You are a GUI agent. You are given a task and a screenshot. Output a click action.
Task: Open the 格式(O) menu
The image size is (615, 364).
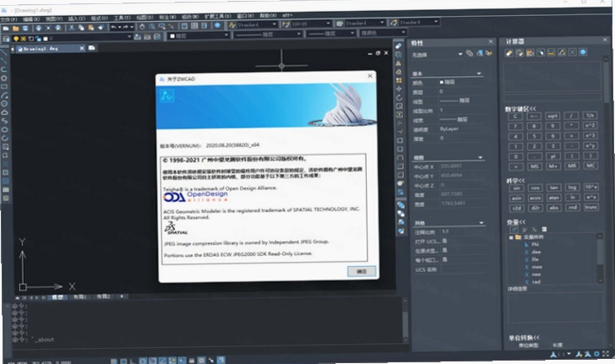point(99,18)
